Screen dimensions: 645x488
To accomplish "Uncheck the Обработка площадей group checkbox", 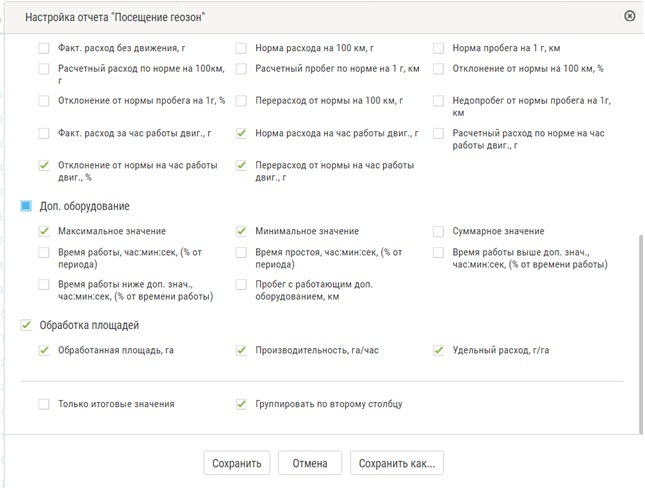I will click(x=26, y=325).
